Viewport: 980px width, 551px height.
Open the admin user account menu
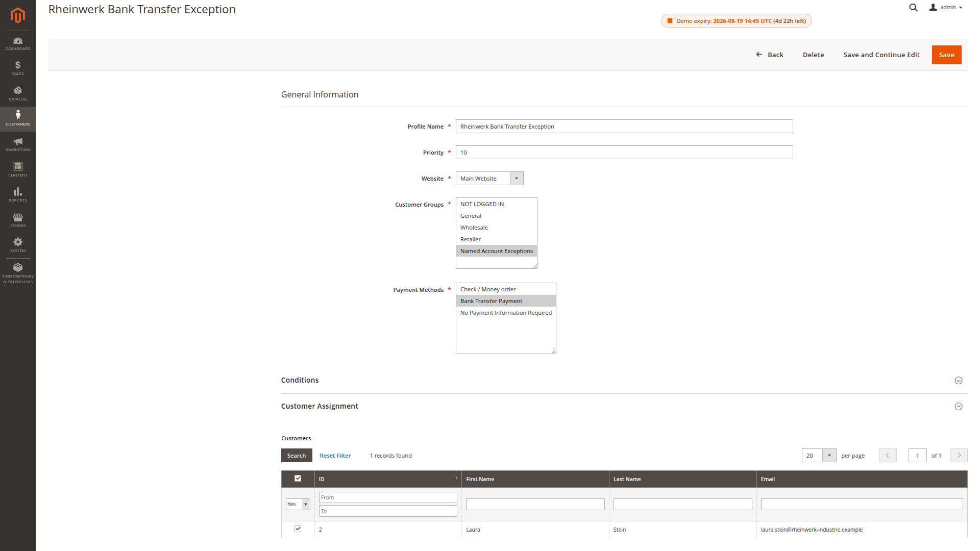tap(946, 8)
